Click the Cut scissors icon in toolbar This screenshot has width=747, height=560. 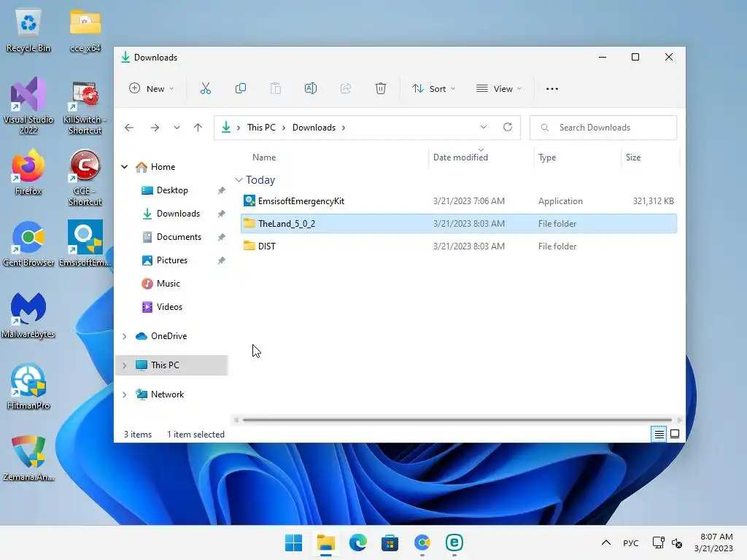[x=205, y=88]
